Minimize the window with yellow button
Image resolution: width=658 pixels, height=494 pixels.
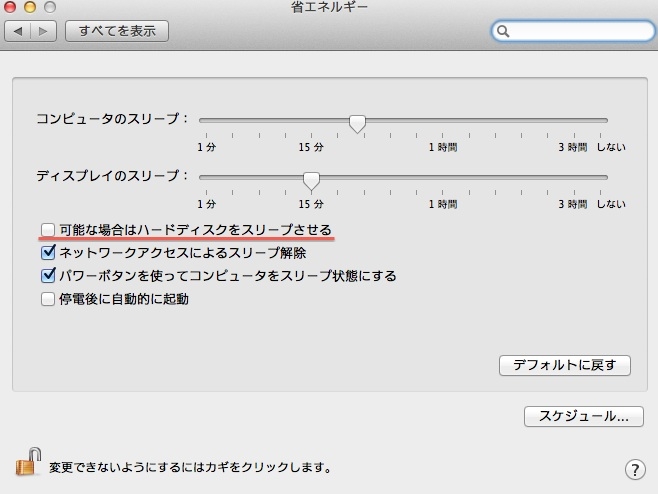30,6
